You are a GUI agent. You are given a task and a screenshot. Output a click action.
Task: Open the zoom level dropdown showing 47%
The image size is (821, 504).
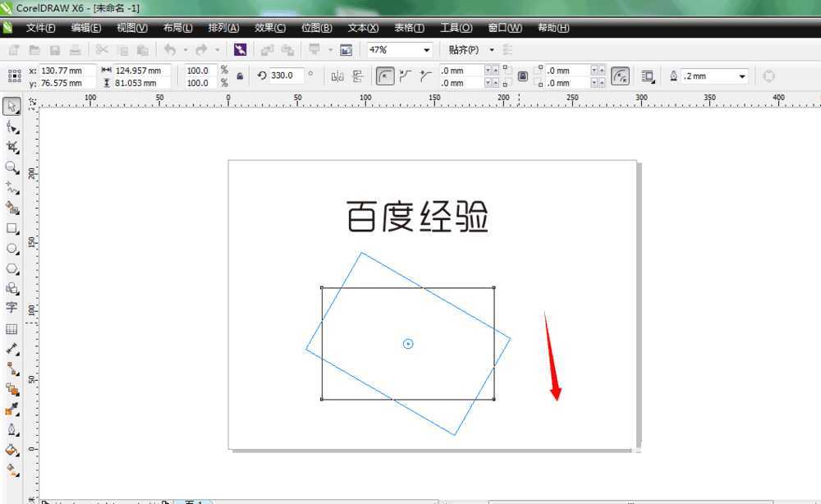426,49
